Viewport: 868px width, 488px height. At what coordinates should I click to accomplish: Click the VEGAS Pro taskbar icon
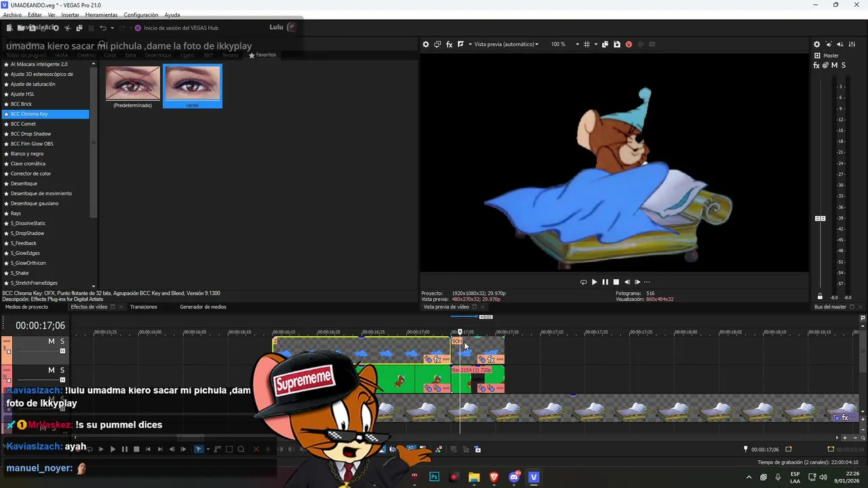pos(534,477)
